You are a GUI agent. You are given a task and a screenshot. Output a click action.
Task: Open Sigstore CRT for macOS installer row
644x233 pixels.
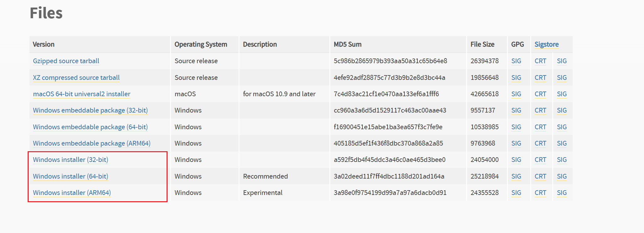point(540,94)
